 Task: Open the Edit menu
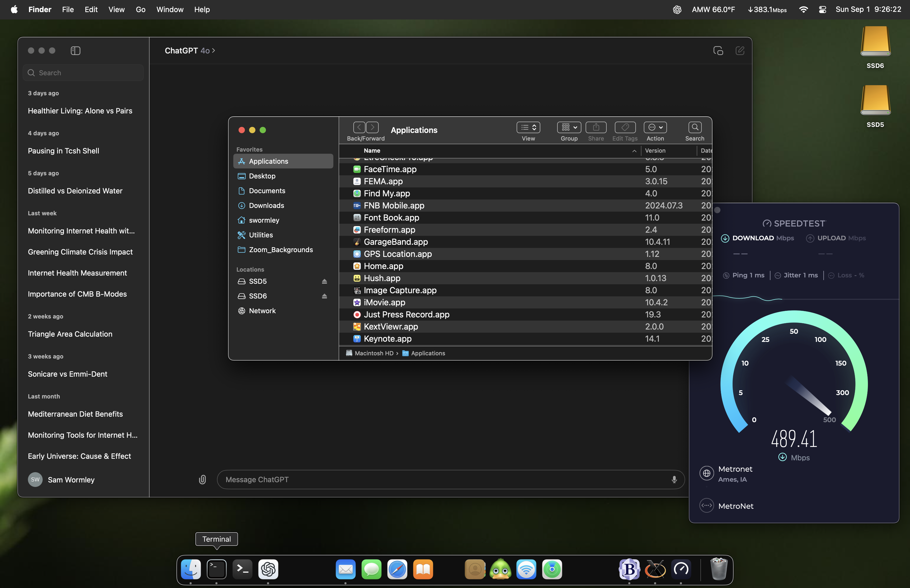pos(91,9)
